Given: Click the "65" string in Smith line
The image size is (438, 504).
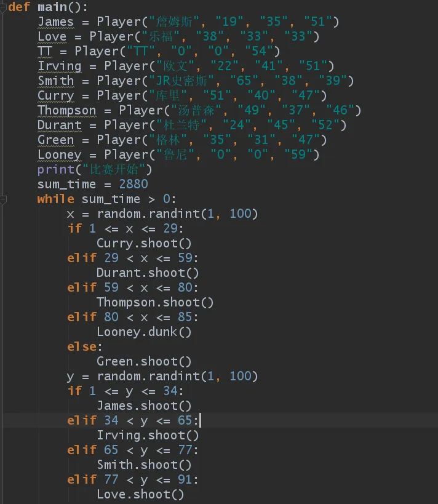Looking at the screenshot, I should pyautogui.click(x=244, y=81).
